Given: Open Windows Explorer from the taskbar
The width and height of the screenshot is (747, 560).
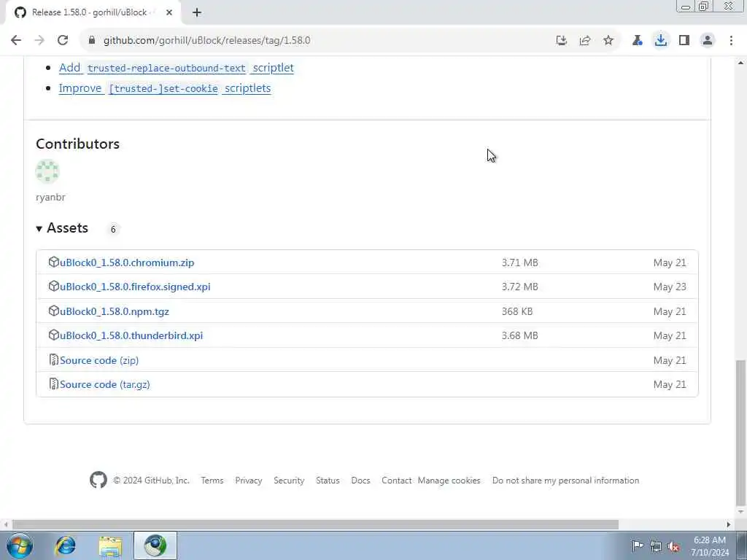Looking at the screenshot, I should pos(111,545).
